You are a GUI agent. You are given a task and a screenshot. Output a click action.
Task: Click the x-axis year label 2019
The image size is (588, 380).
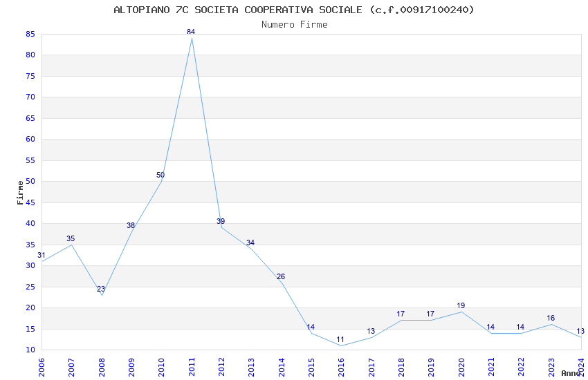click(x=432, y=368)
